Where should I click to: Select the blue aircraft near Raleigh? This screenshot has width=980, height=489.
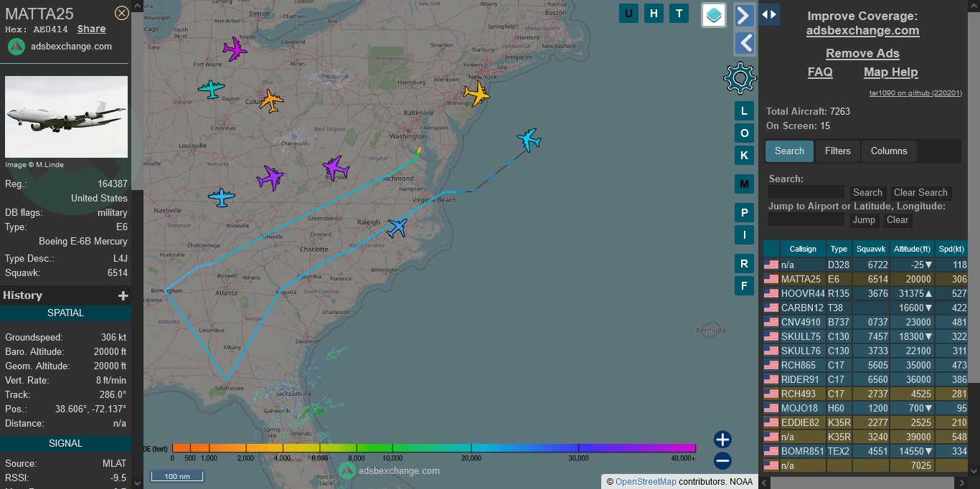click(x=397, y=228)
